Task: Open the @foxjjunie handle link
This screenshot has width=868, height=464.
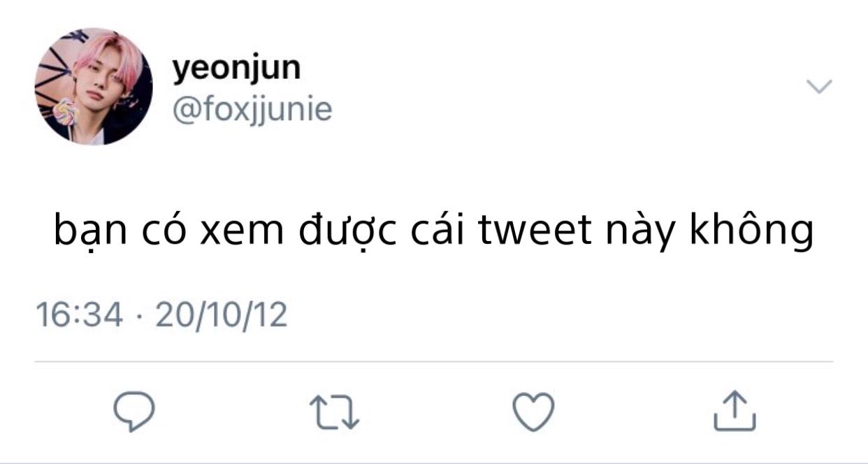Action: pyautogui.click(x=252, y=110)
